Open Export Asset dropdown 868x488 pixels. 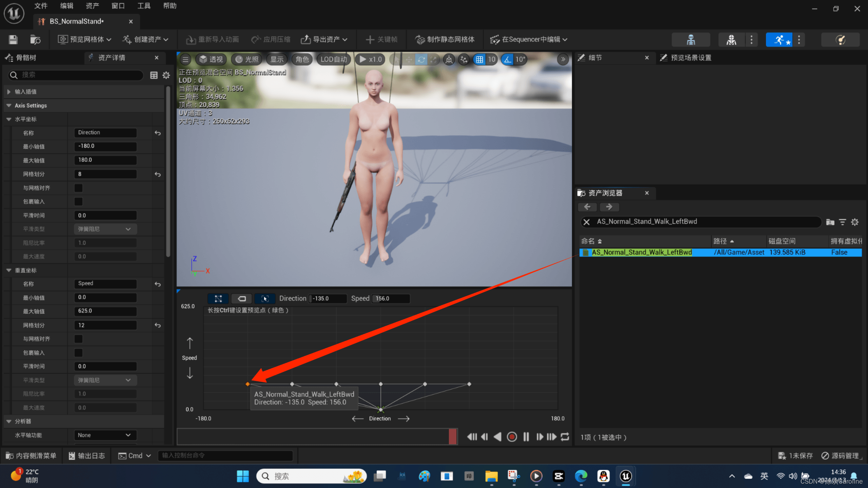[324, 40]
